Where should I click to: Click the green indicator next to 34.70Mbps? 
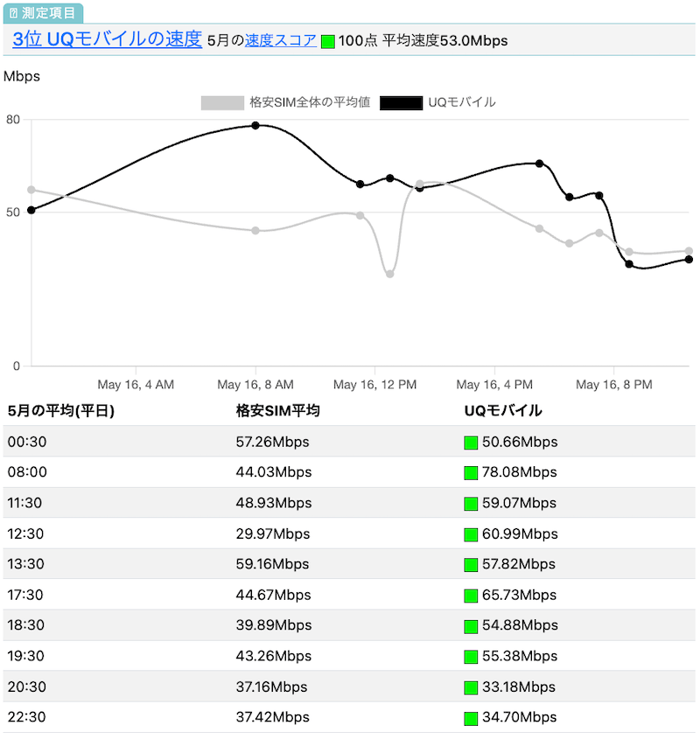pyautogui.click(x=471, y=718)
